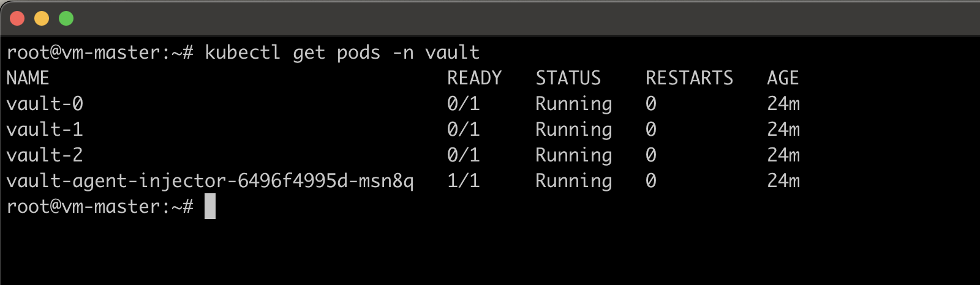Click the STATUS column header
Viewport: 980px width, 285px height.
click(568, 78)
